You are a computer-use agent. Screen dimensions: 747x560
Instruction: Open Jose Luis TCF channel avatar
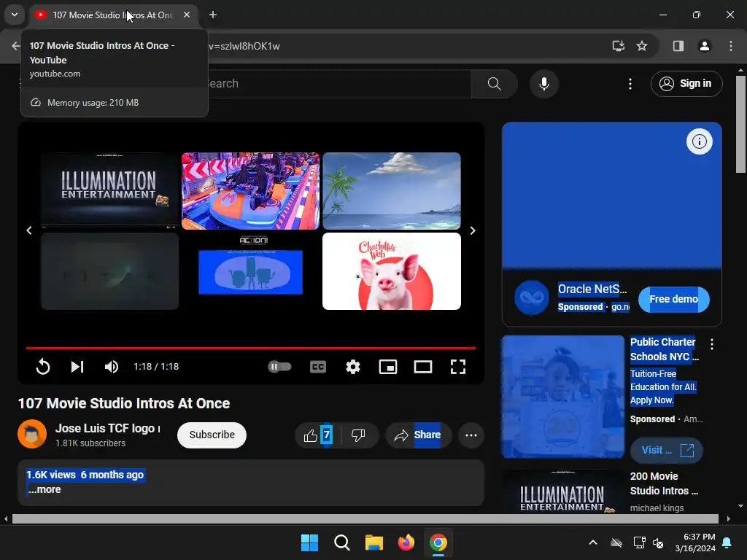(x=32, y=435)
